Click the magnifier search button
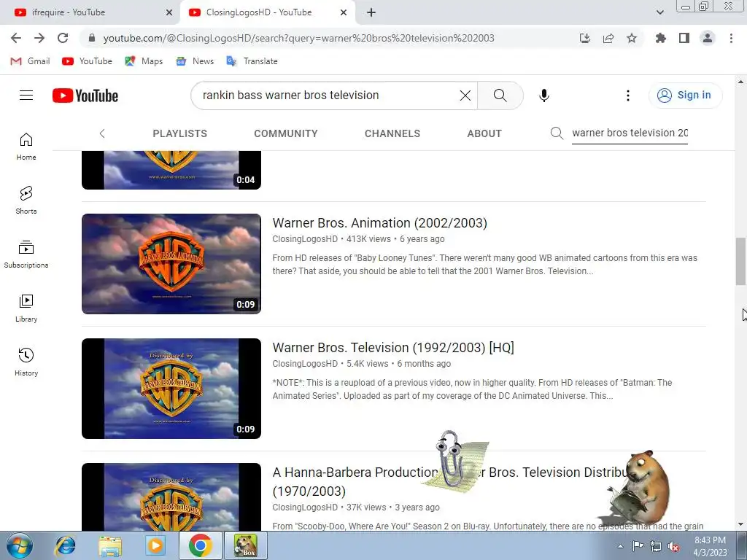Viewport: 747px width, 560px height. tap(500, 96)
